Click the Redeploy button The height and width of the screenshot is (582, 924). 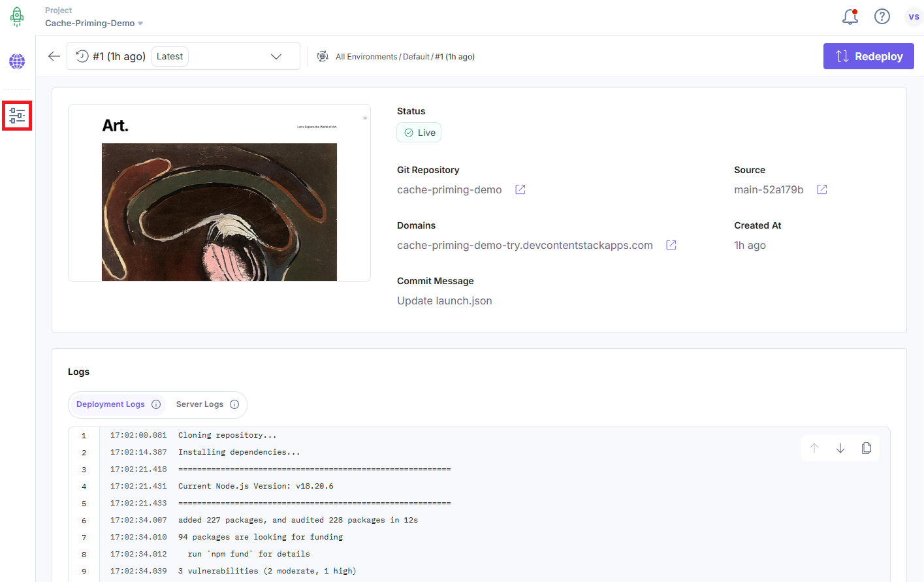868,56
